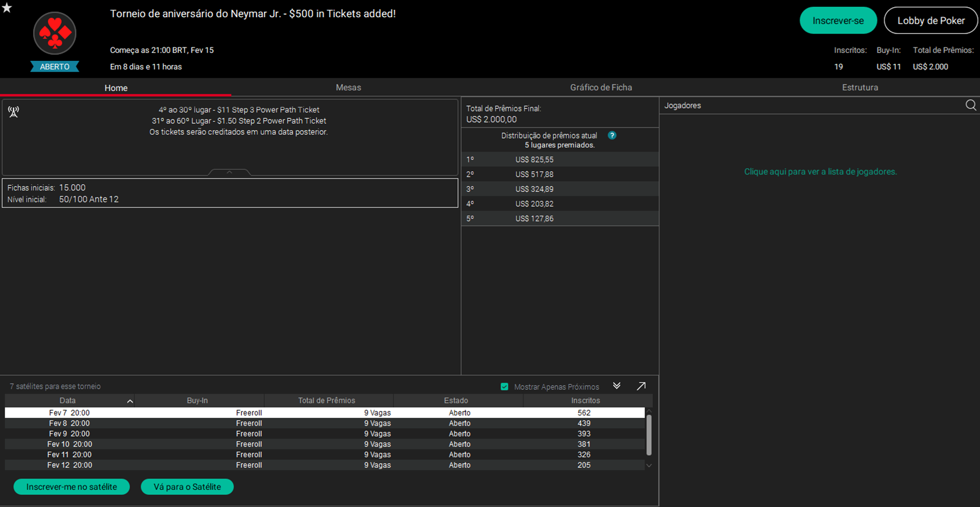This screenshot has height=507, width=980.
Task: Select the Fev 8 20:00 satellite row
Action: 325,423
